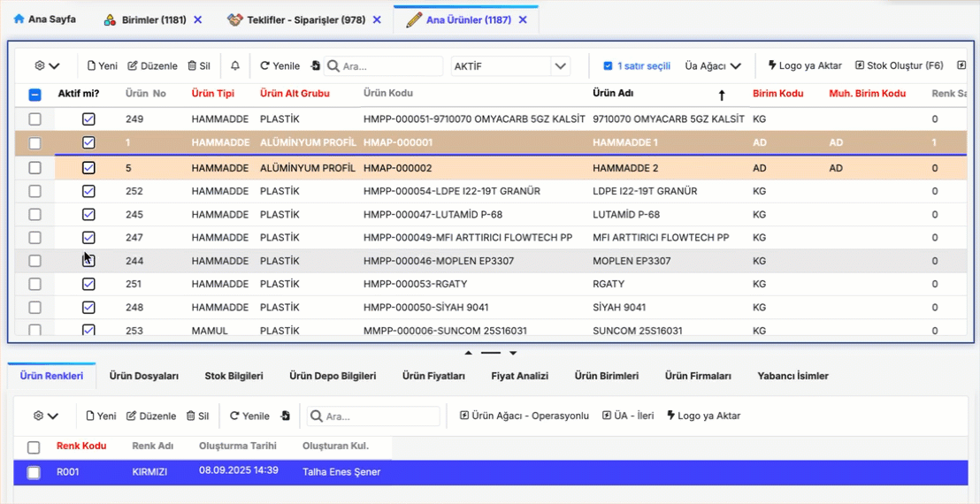Open Ürün Ağacı - Operasyonlu

click(x=524, y=416)
